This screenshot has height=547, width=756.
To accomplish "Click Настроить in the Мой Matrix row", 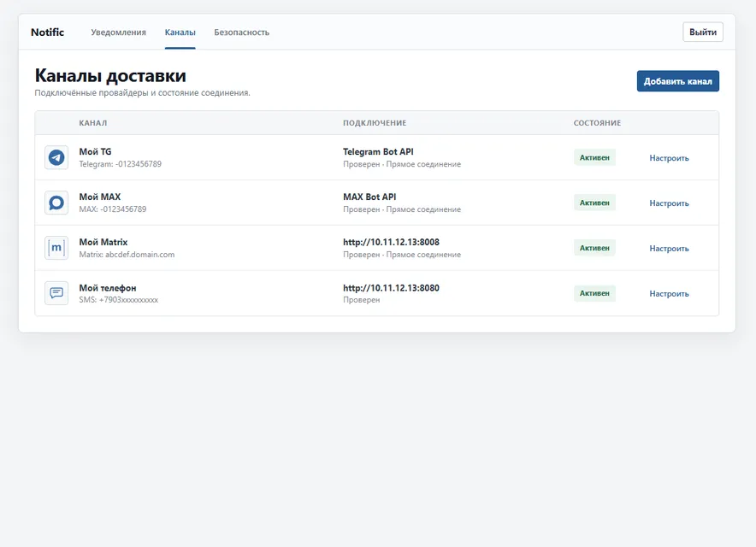I will [x=670, y=249].
